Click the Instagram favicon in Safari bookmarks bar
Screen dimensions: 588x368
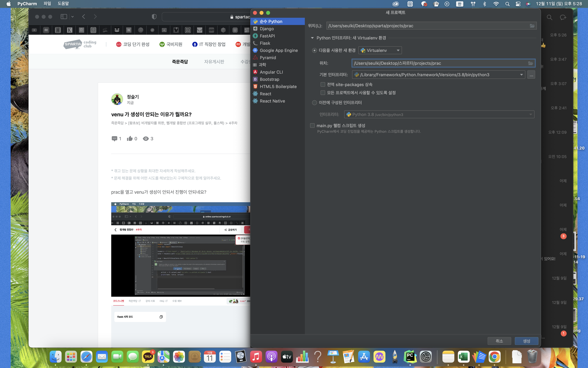(188, 30)
